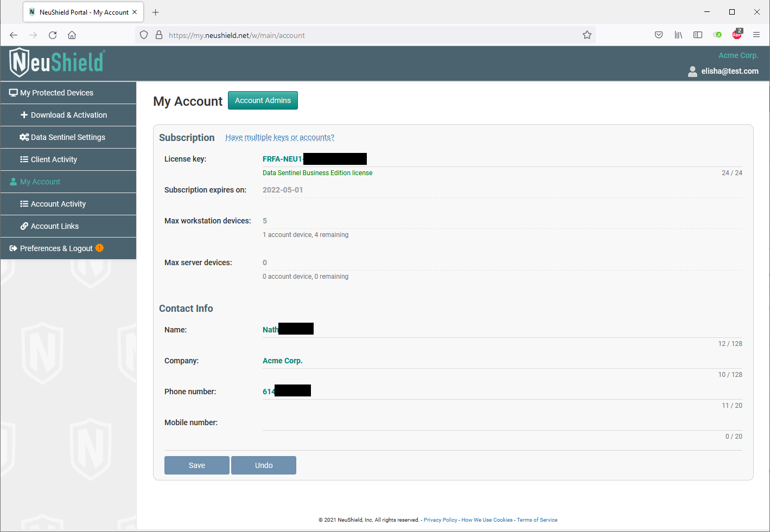Screen dimensions: 770x532
Task: Open How We Use Cookies link
Action: (487, 520)
